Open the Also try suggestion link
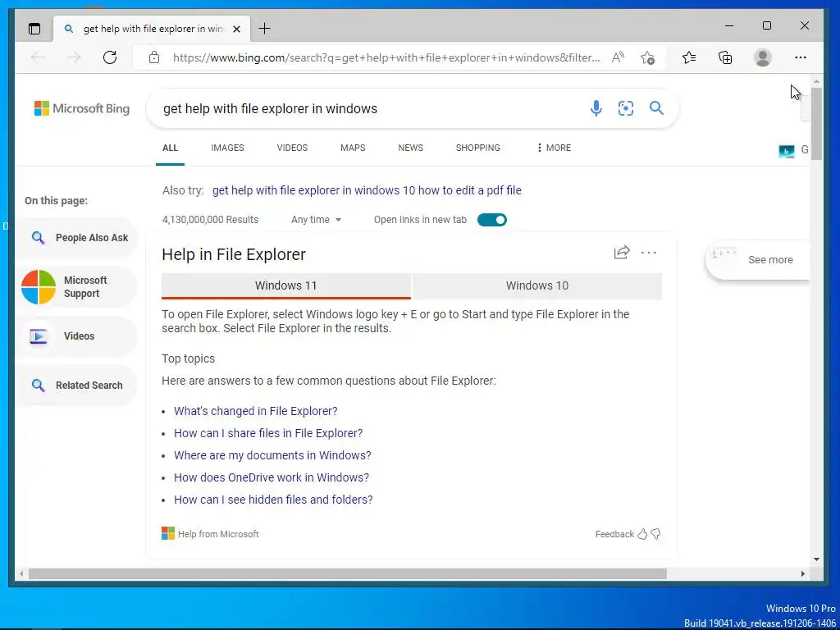 (367, 190)
